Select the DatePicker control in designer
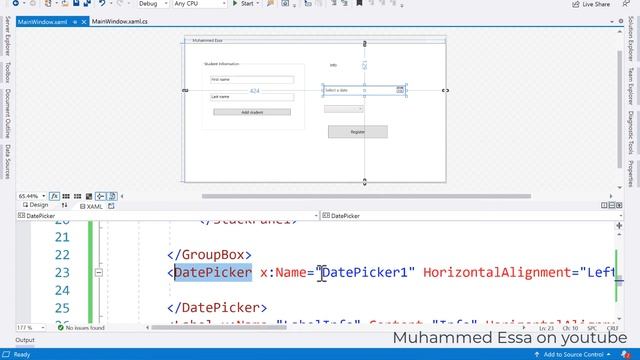This screenshot has width=640, height=360. 364,90
